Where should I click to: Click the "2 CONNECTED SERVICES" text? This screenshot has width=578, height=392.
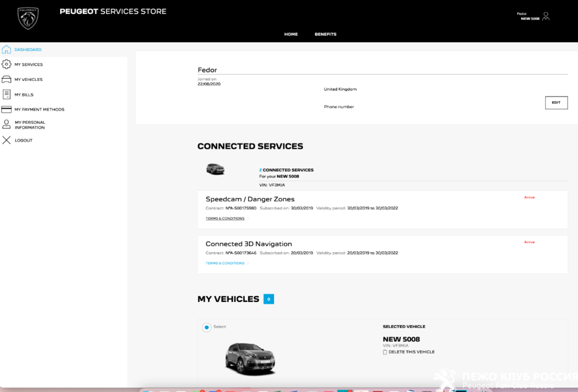287,170
